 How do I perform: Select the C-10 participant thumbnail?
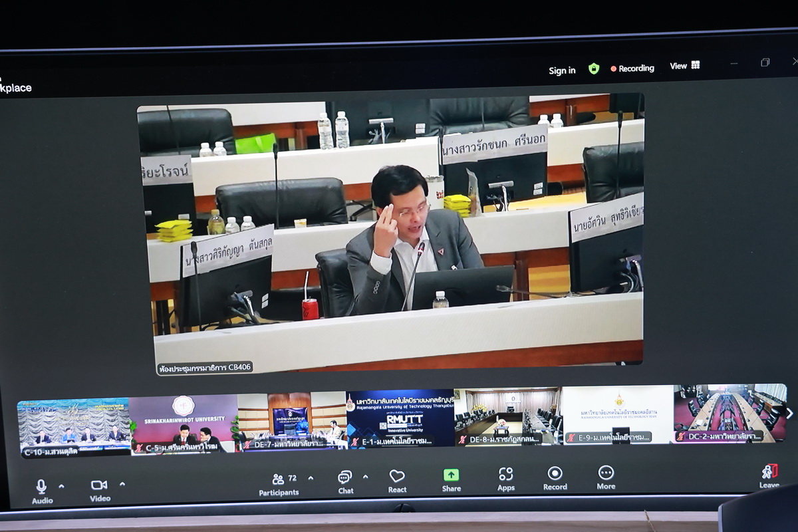(x=74, y=428)
